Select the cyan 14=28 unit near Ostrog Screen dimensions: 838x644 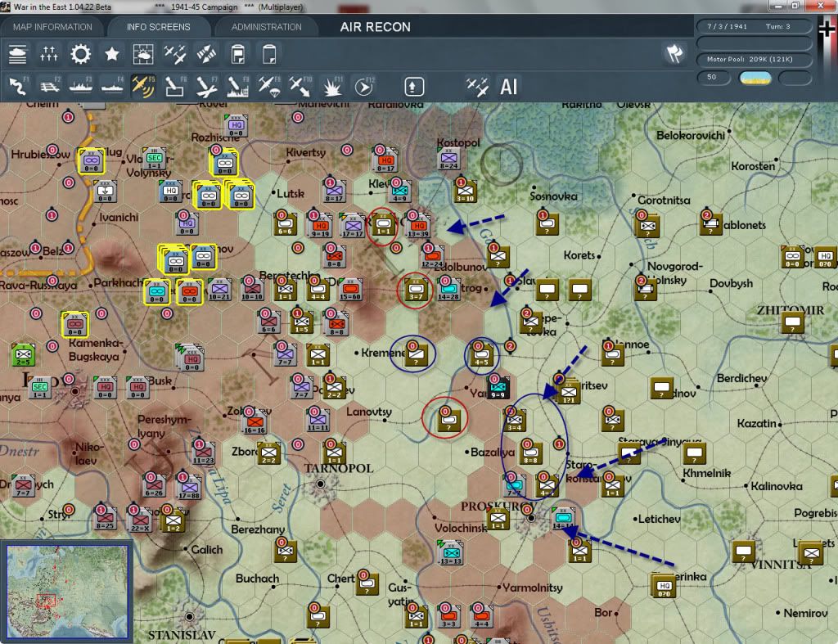tap(448, 289)
